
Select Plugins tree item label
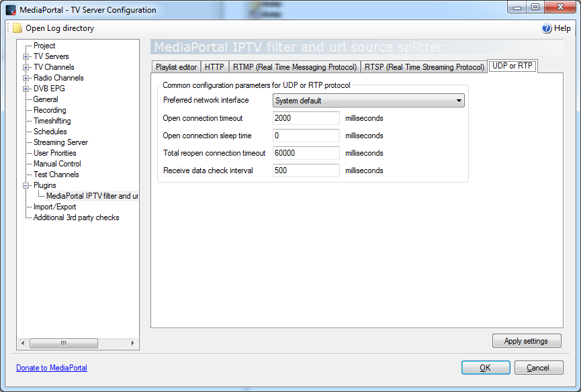[45, 185]
